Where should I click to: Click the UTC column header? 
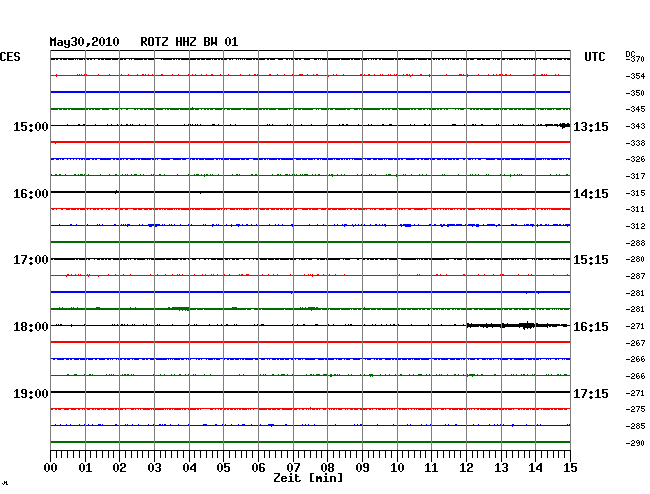(x=594, y=57)
